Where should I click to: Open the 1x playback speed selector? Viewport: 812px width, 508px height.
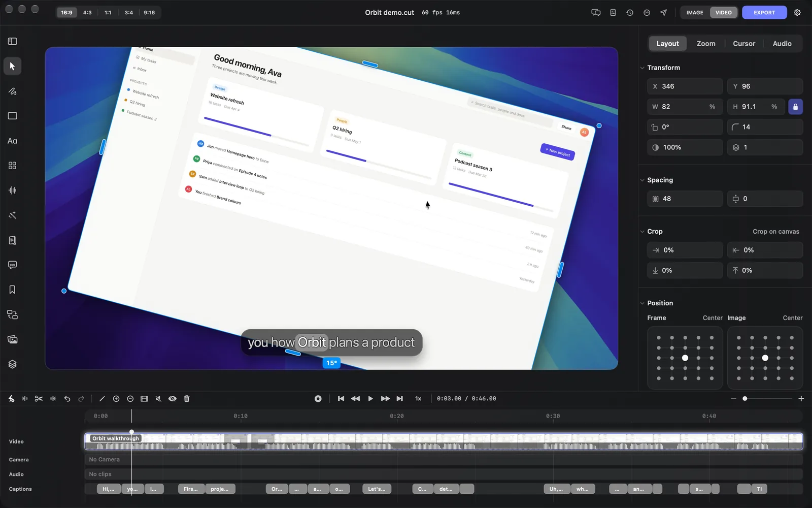[x=418, y=399]
